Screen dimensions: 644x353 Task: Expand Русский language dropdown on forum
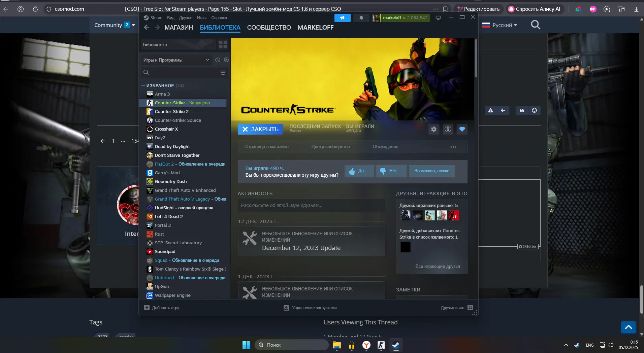[x=500, y=25]
